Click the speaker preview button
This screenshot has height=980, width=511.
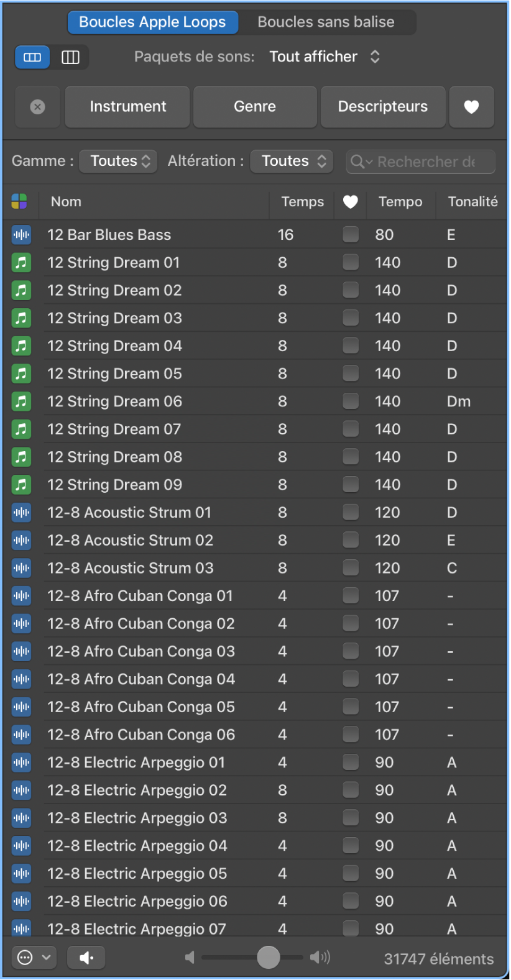pos(86,958)
